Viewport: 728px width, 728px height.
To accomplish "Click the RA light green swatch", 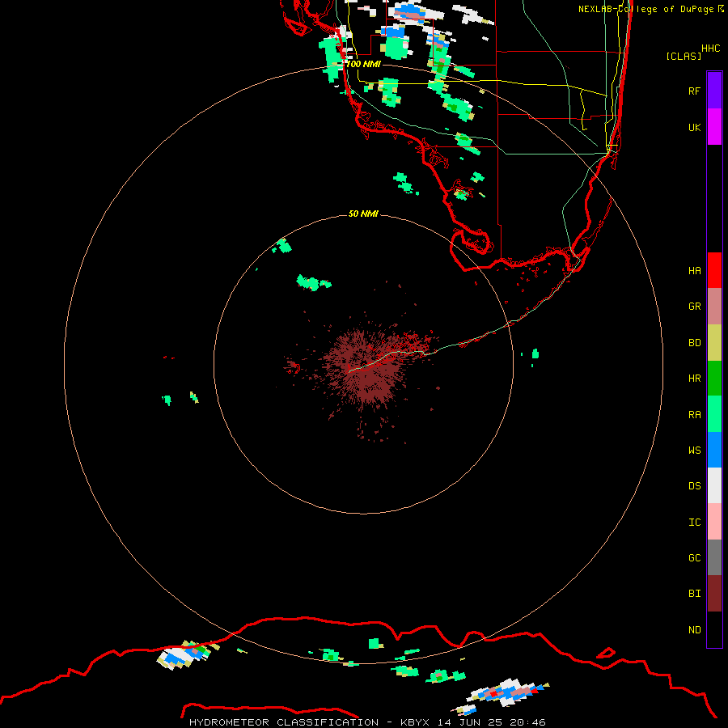I will [714, 414].
